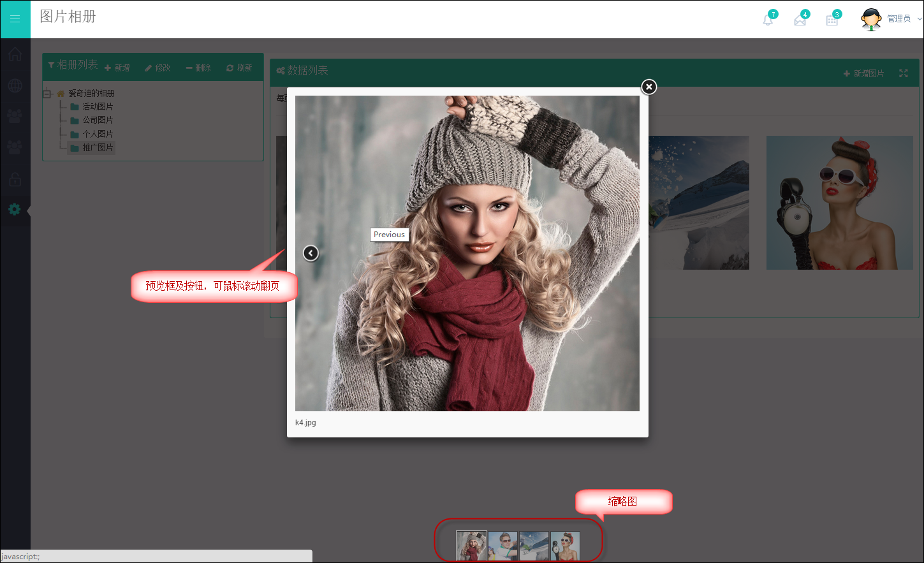
Task: Close the image preview lightbox
Action: (649, 87)
